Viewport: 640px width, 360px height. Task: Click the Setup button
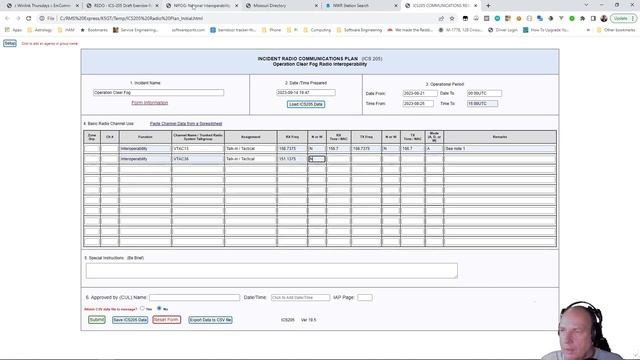point(10,43)
